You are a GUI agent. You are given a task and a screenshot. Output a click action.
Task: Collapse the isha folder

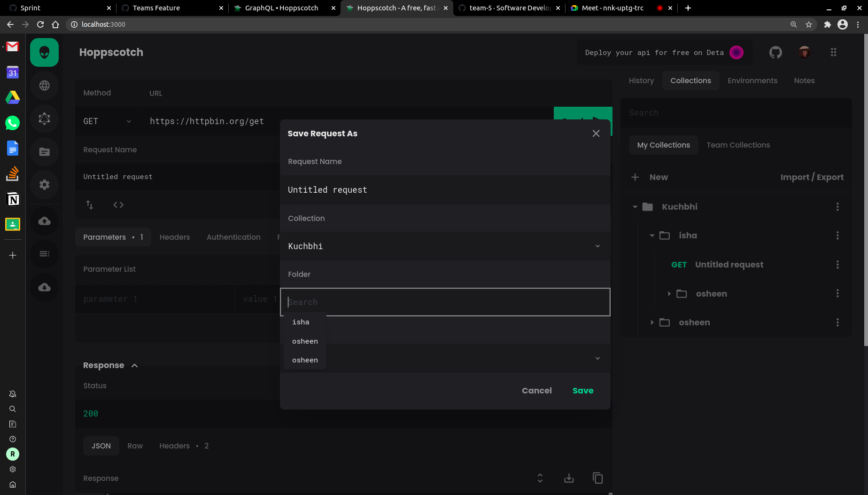point(652,236)
